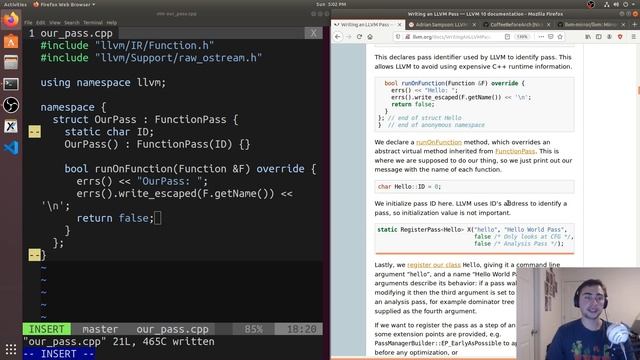The height and width of the screenshot is (360, 640).
Task: Open the Firefox Library icon
Action: pos(588,37)
